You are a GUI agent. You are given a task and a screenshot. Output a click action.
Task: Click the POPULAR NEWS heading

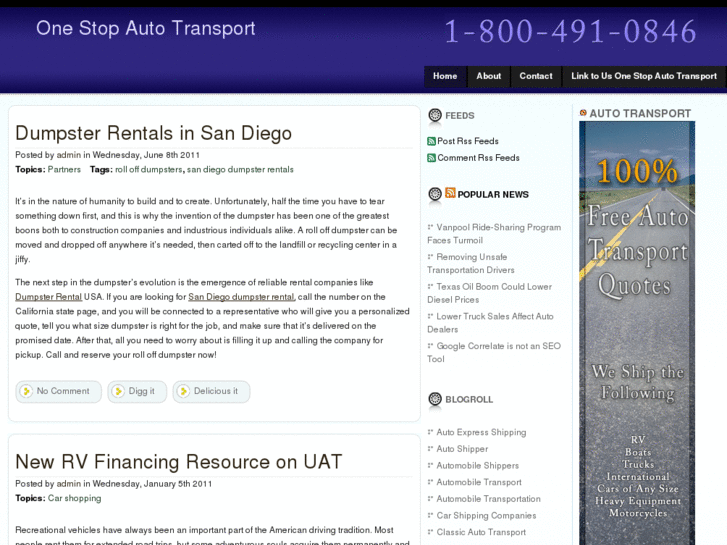click(x=493, y=195)
